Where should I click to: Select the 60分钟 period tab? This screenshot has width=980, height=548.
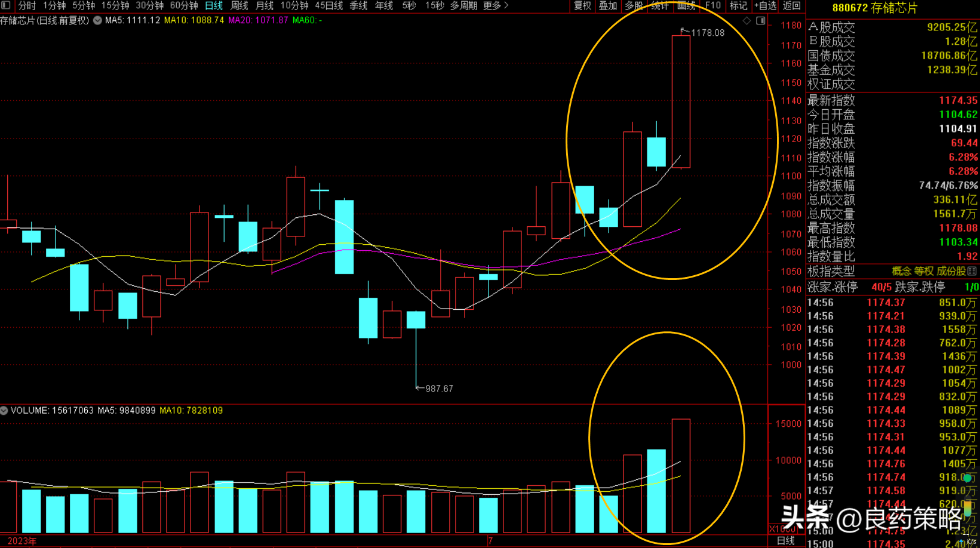[x=184, y=6]
